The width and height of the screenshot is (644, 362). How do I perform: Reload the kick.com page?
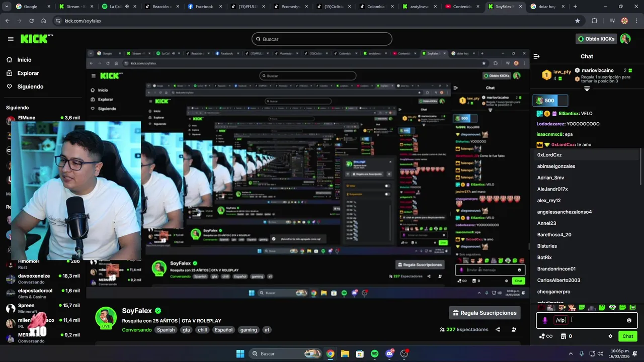pyautogui.click(x=31, y=21)
